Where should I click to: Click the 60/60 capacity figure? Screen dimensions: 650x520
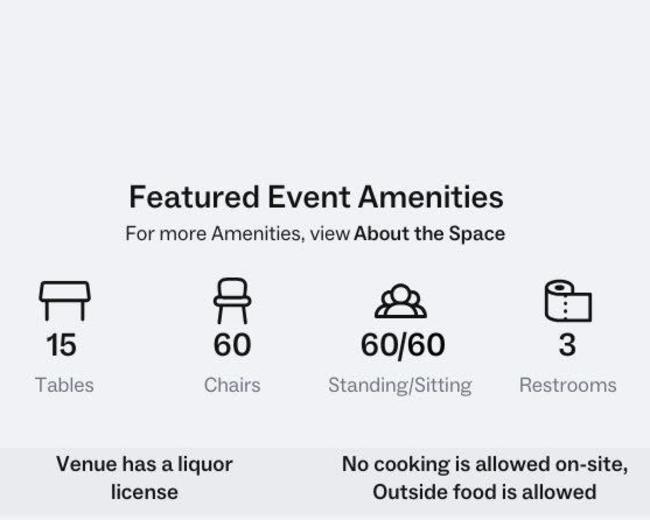(x=403, y=345)
